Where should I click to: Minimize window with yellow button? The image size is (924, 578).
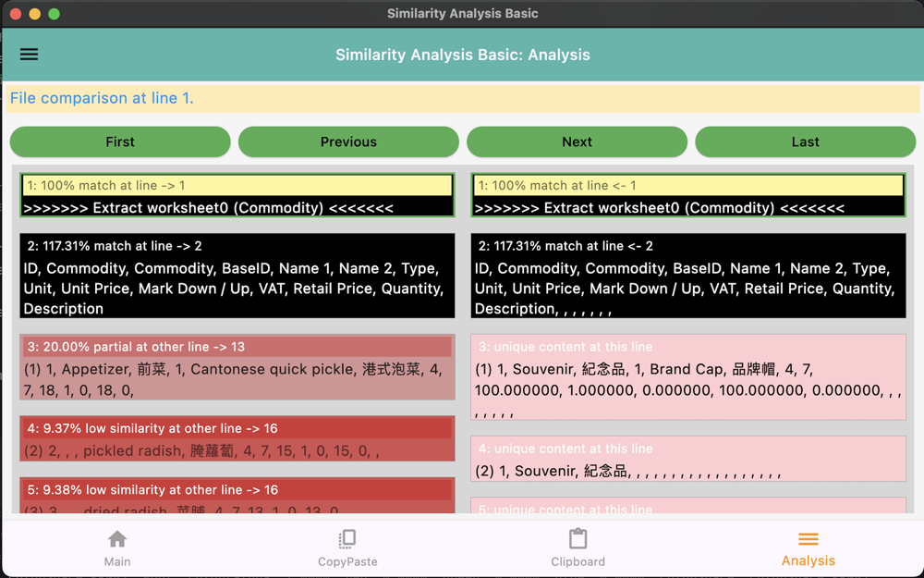tap(35, 14)
